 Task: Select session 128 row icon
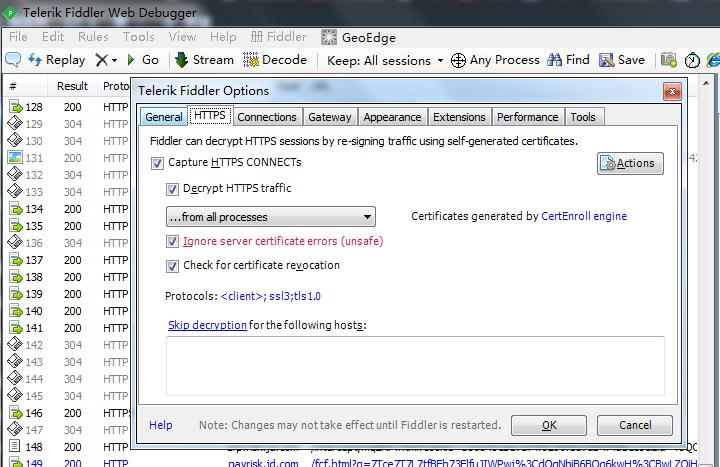click(16, 107)
